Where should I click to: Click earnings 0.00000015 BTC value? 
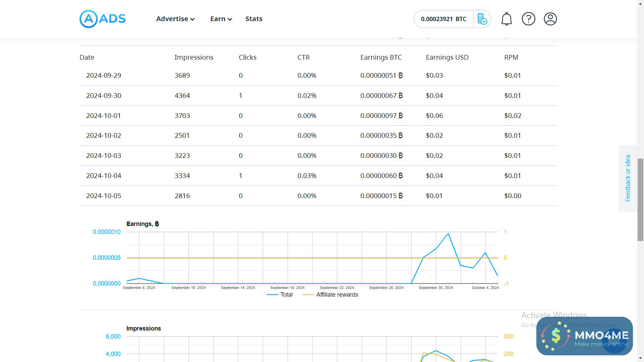pyautogui.click(x=381, y=196)
